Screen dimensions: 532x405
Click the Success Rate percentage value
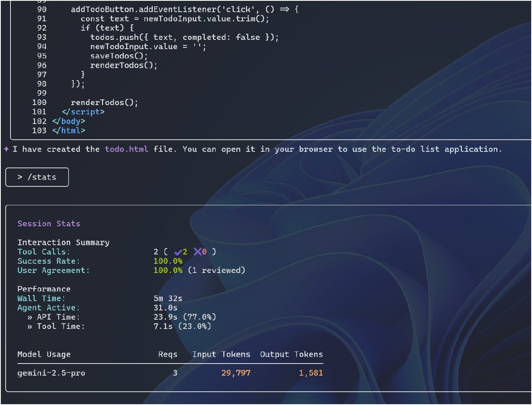point(168,261)
